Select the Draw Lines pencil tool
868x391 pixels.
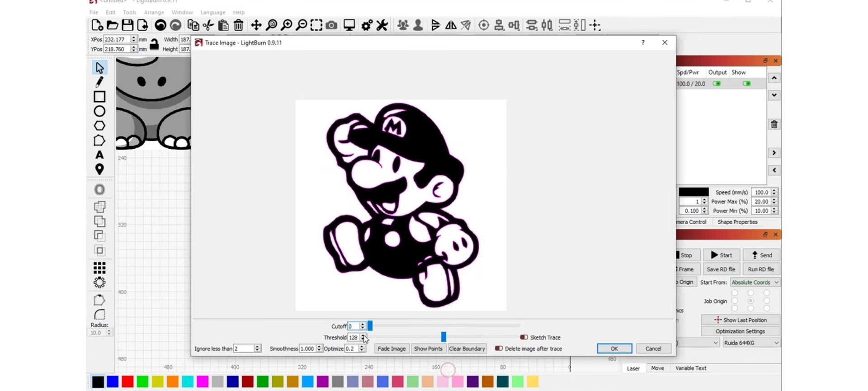click(x=99, y=82)
